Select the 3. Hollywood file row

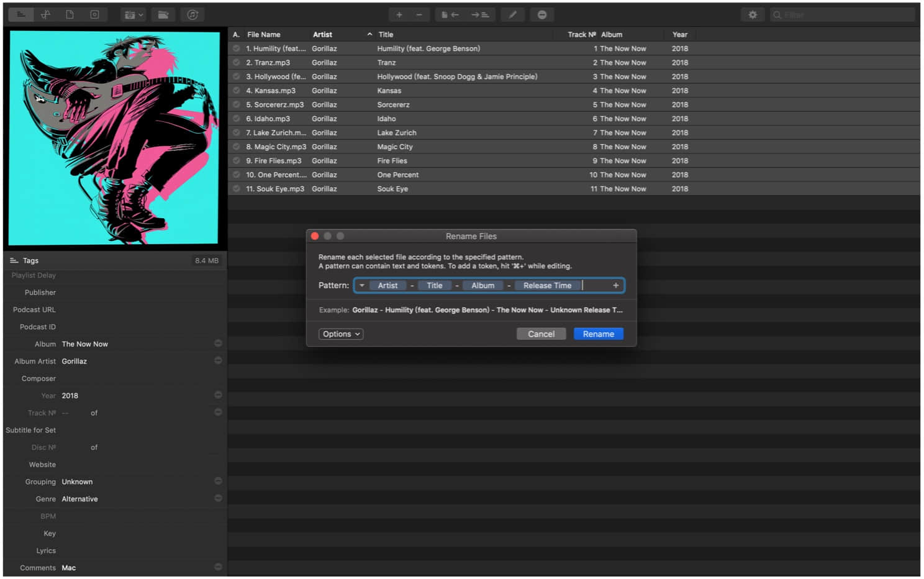point(574,76)
